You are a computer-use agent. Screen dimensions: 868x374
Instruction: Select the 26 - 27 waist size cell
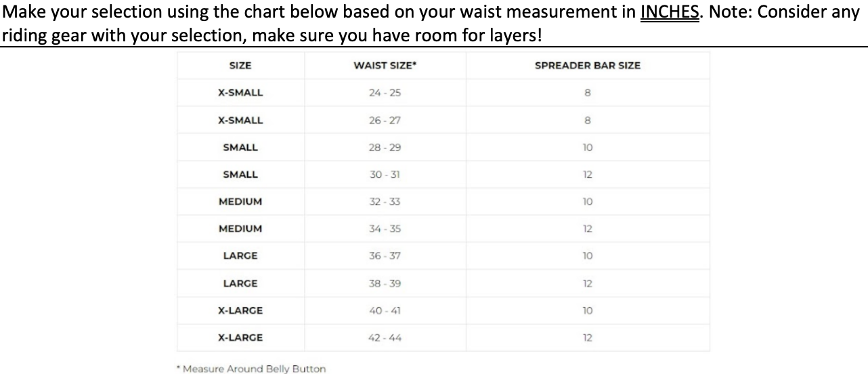pyautogui.click(x=385, y=120)
